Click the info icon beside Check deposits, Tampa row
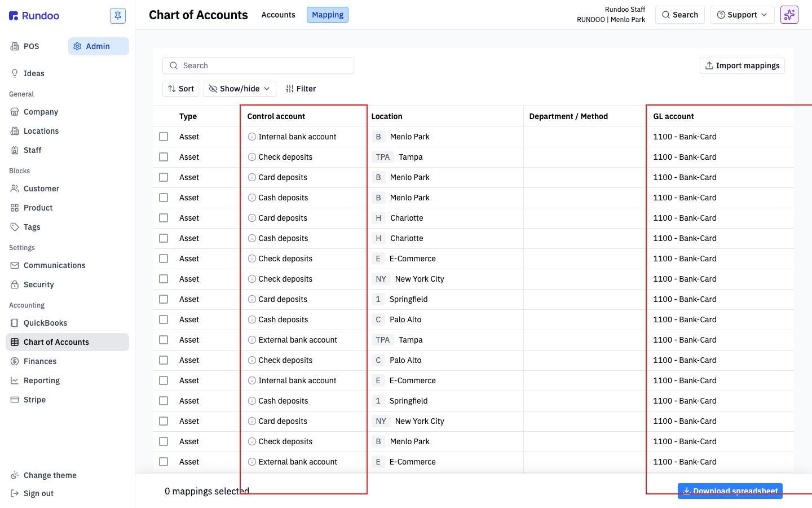812x508 pixels. [252, 157]
